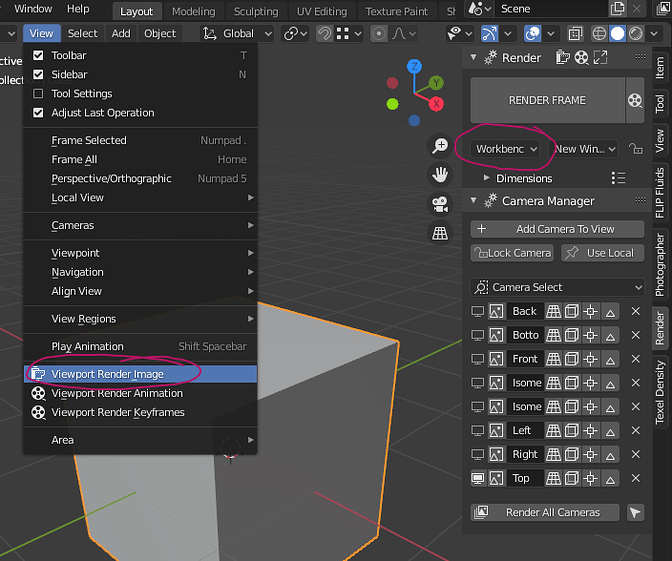Choose Play Animation menu entry
Image resolution: width=672 pixels, height=561 pixels.
pos(141,346)
